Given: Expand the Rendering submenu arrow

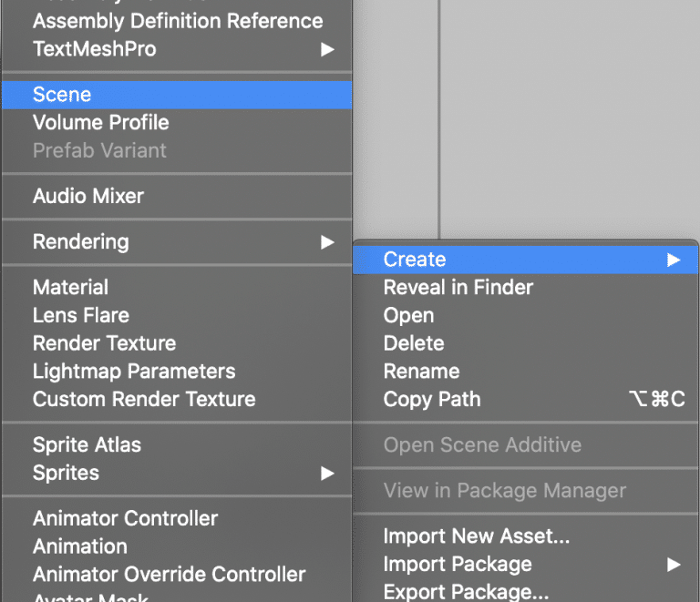Looking at the screenshot, I should (x=327, y=242).
